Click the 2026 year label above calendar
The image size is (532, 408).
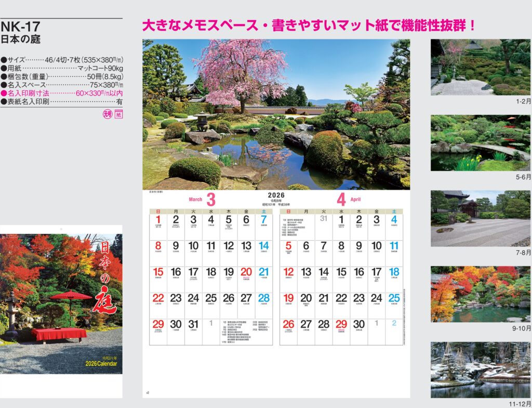(276, 195)
